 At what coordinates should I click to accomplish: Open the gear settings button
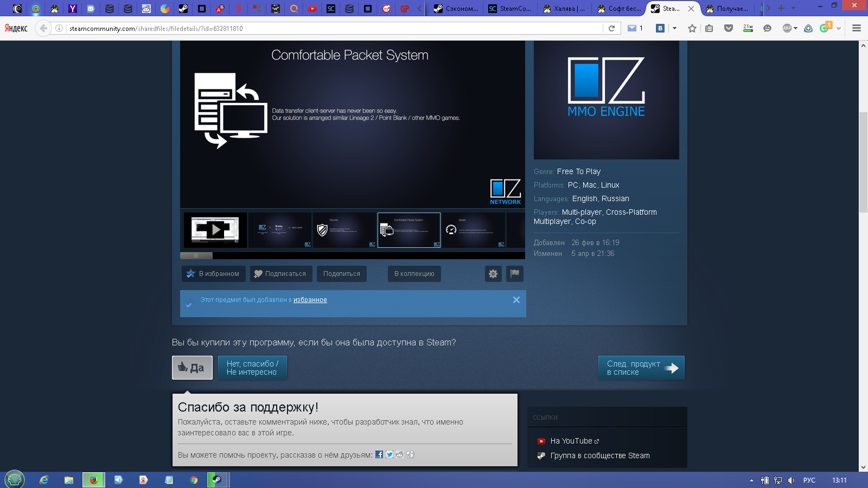[493, 274]
